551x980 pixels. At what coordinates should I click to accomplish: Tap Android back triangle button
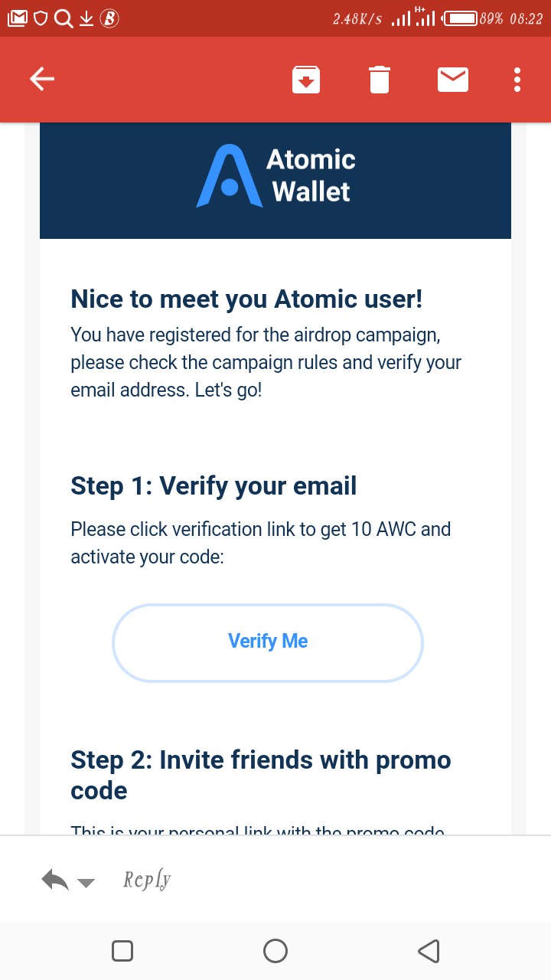click(x=429, y=951)
